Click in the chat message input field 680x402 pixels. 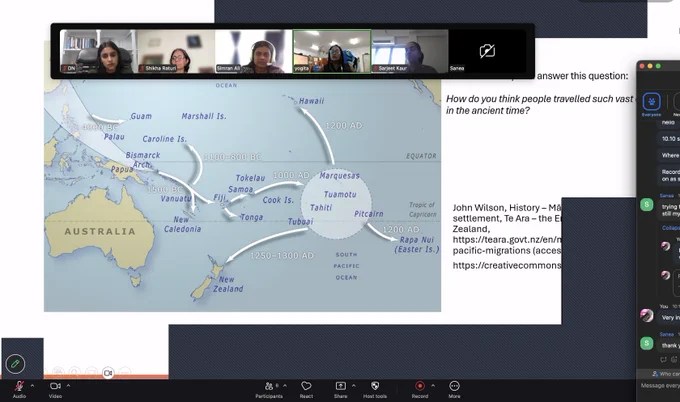pos(659,386)
